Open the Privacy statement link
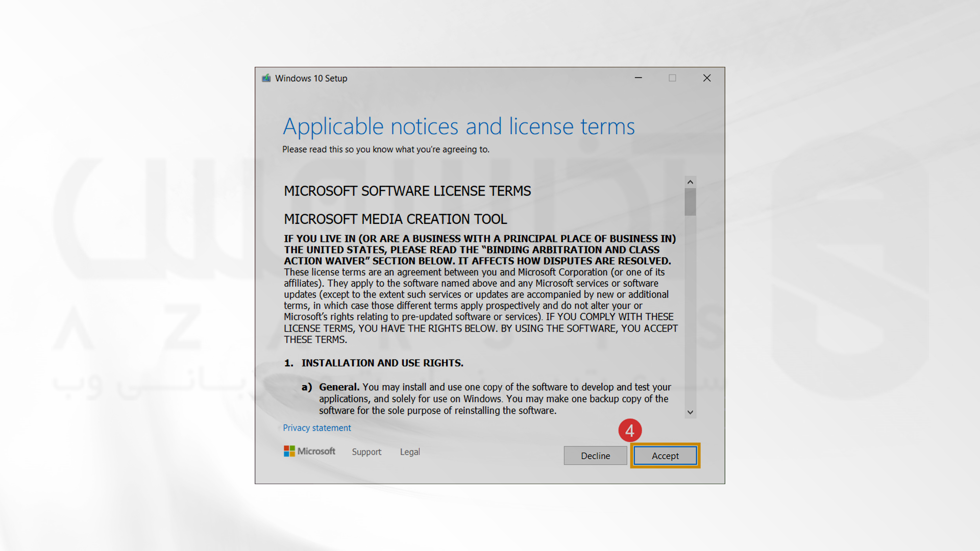 click(317, 428)
